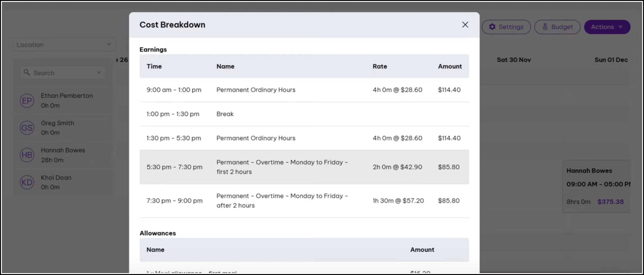Image resolution: width=644 pixels, height=275 pixels.
Task: Click the Search magnifier icon
Action: pyautogui.click(x=27, y=73)
